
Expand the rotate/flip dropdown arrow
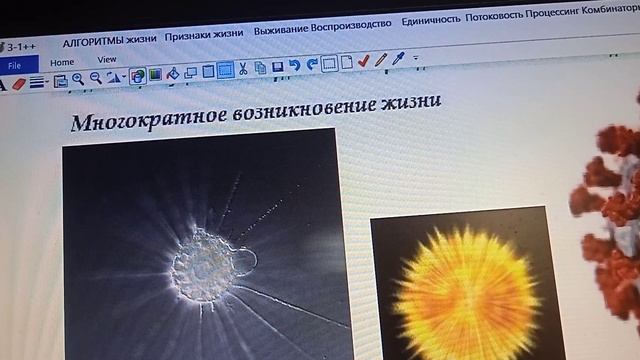[124, 76]
